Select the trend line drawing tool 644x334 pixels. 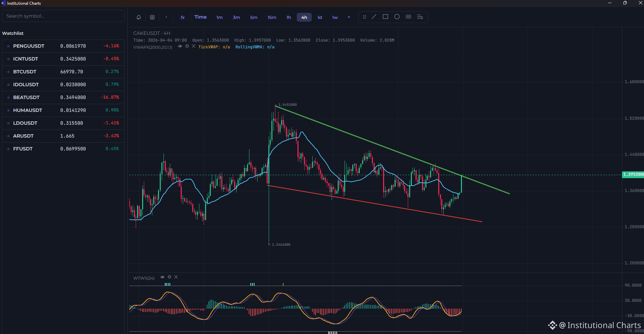pos(374,17)
